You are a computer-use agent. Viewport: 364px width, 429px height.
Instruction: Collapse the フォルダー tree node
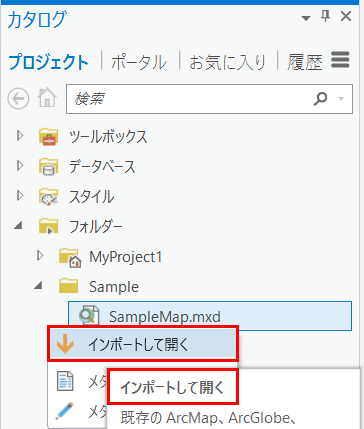coord(18,226)
